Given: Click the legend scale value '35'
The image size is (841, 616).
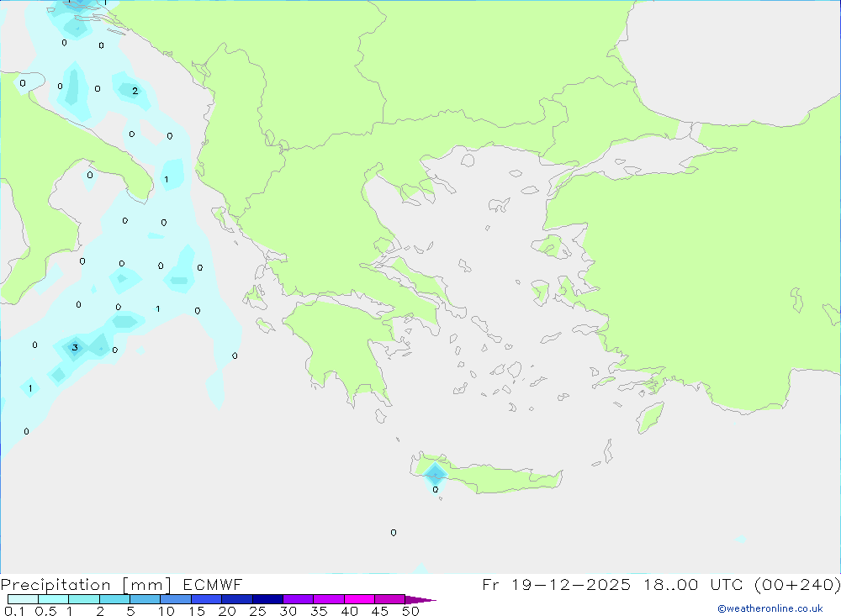Looking at the screenshot, I should click(x=319, y=611).
